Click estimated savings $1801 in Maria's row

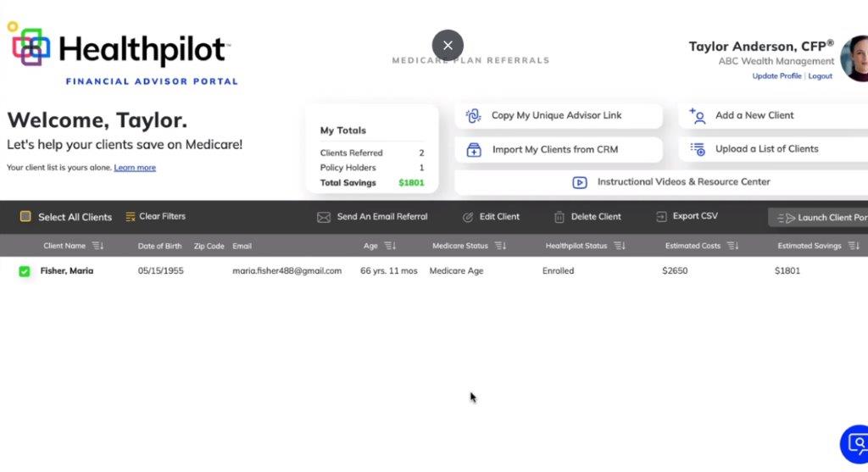click(x=787, y=271)
